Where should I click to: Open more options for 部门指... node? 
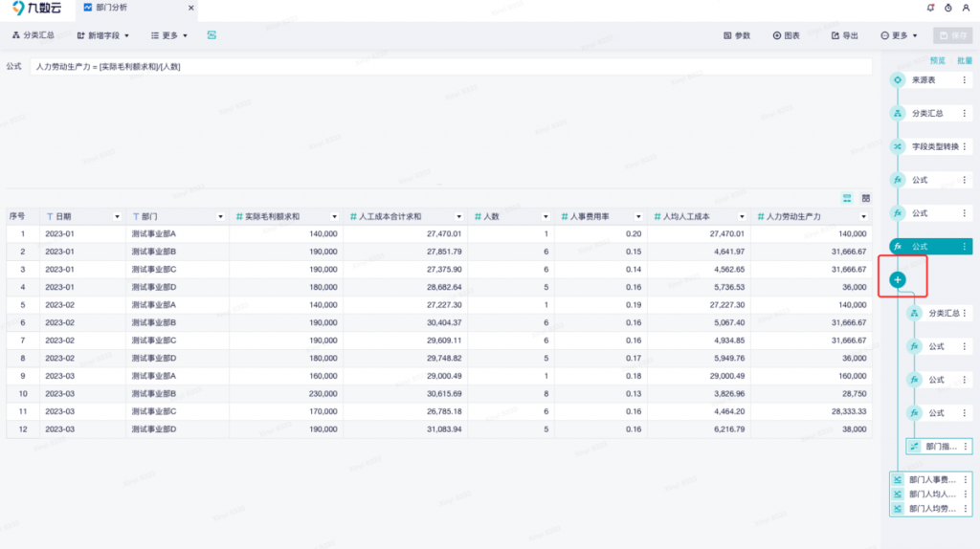(966, 446)
